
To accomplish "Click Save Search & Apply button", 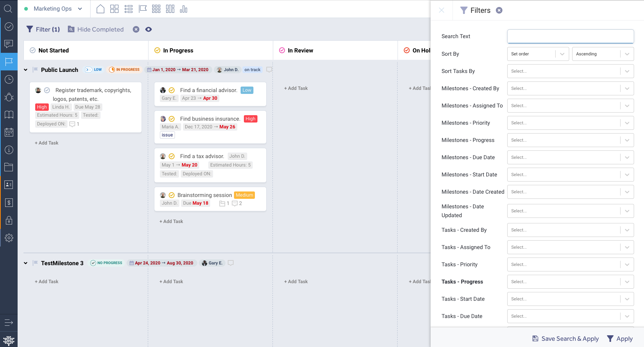I will tap(566, 339).
